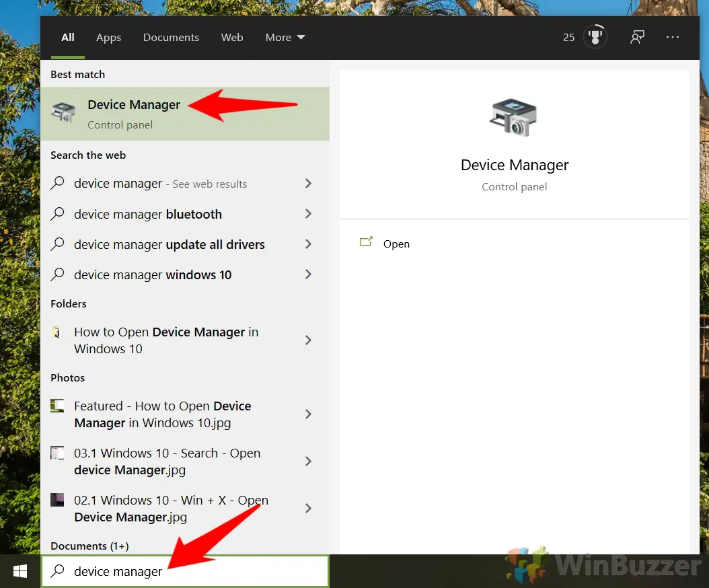Select 'device manager - See web results' suggestion
This screenshot has height=588, width=709.
pyautogui.click(x=184, y=184)
